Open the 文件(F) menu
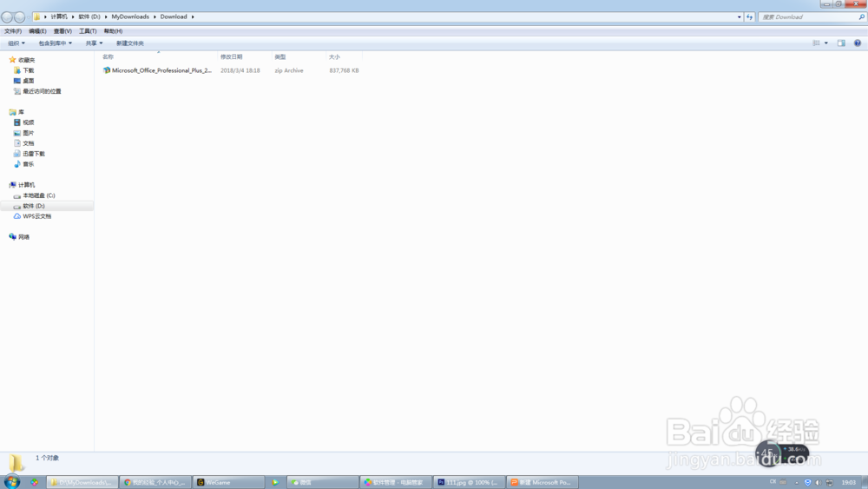 click(x=13, y=31)
